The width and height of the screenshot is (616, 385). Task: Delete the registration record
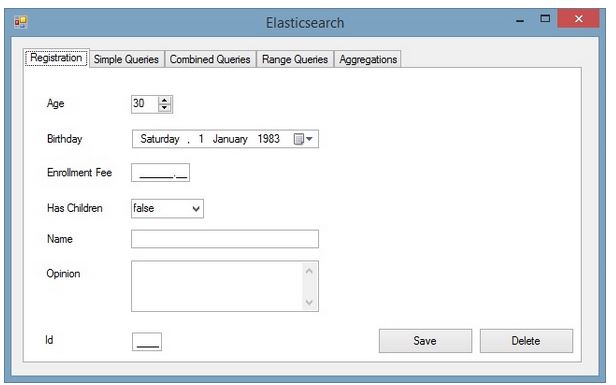pyautogui.click(x=526, y=341)
